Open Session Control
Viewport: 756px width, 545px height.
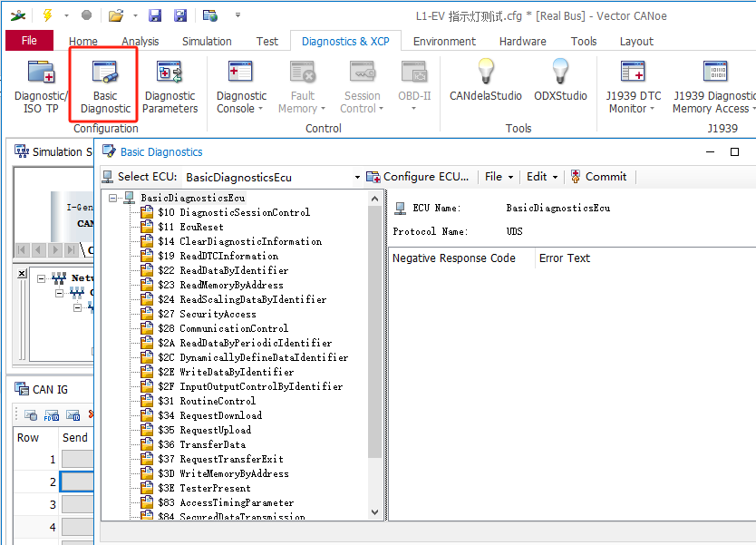[x=362, y=87]
